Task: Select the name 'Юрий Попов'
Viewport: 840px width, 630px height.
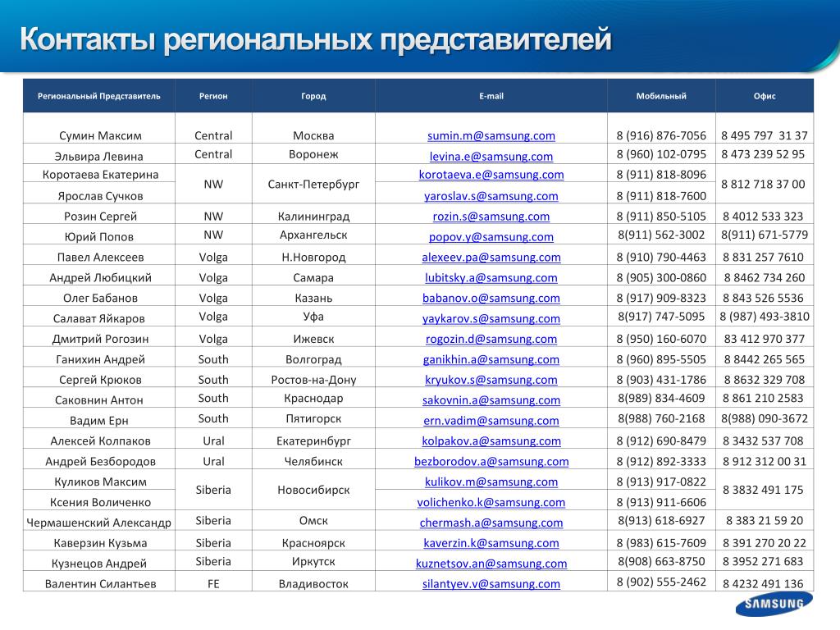Action: (x=99, y=237)
